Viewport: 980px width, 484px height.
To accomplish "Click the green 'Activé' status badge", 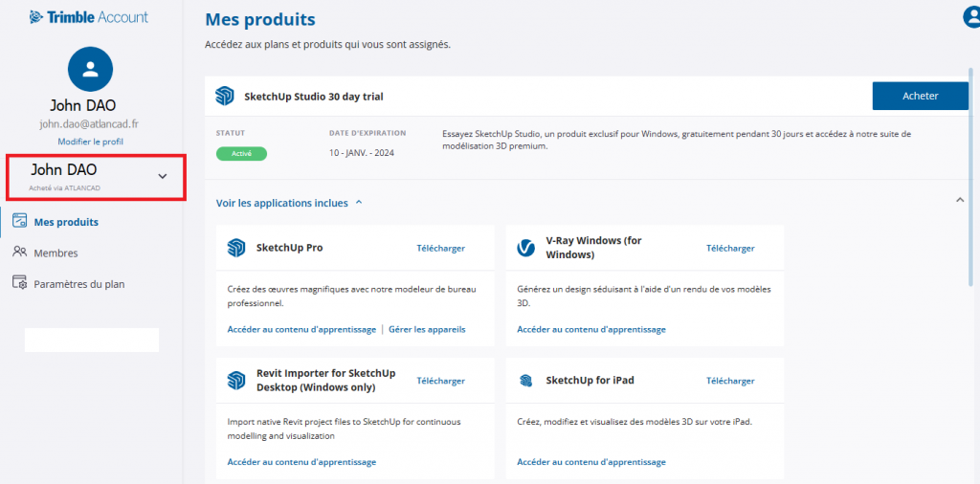I will [241, 153].
